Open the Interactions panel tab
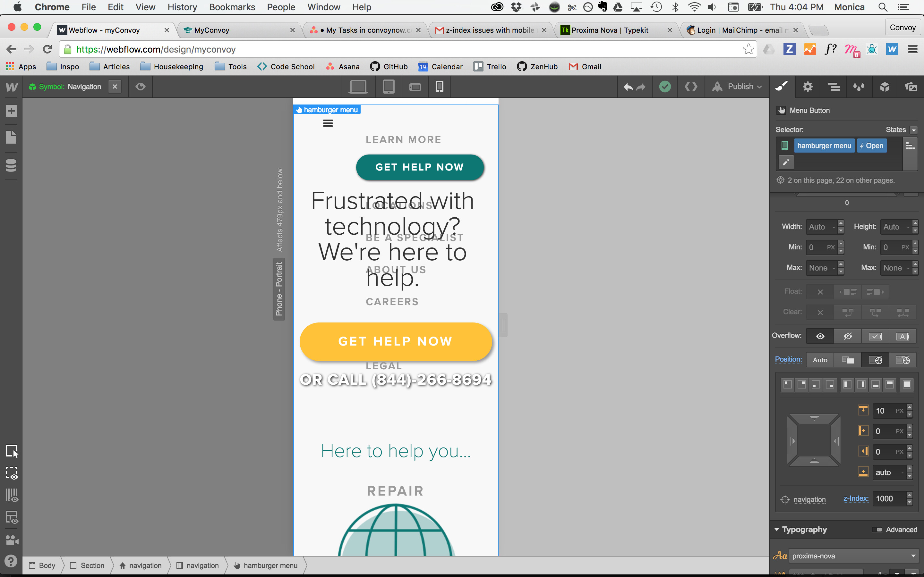The width and height of the screenshot is (924, 577). (859, 87)
